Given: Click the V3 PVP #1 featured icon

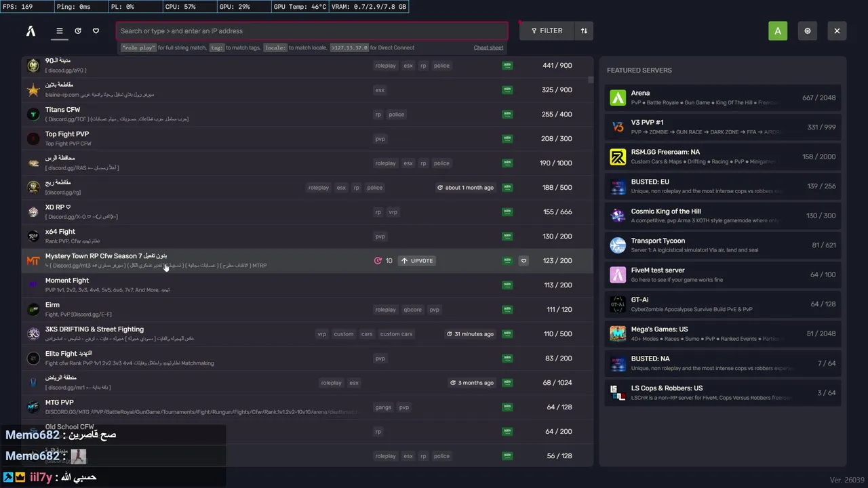Looking at the screenshot, I should [x=618, y=127].
